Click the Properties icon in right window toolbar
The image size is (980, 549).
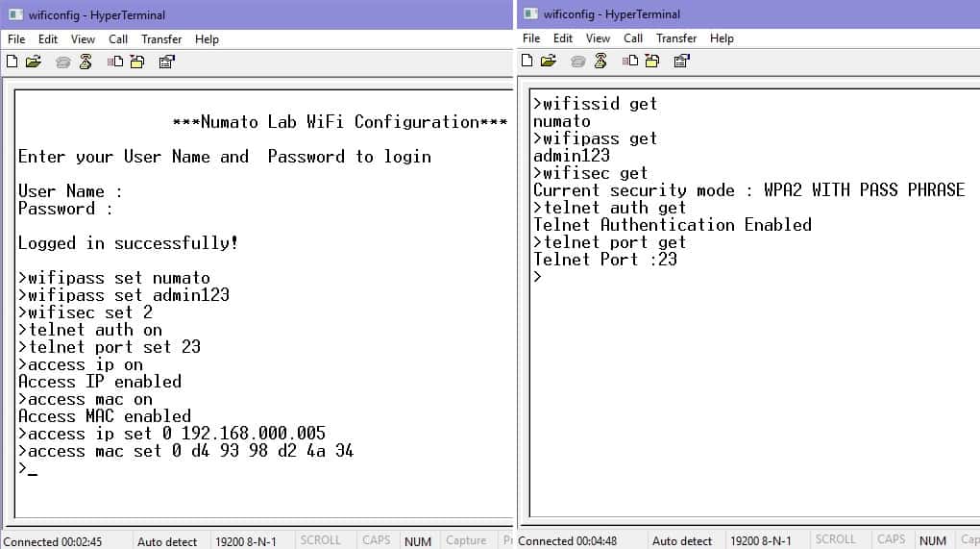(x=681, y=61)
